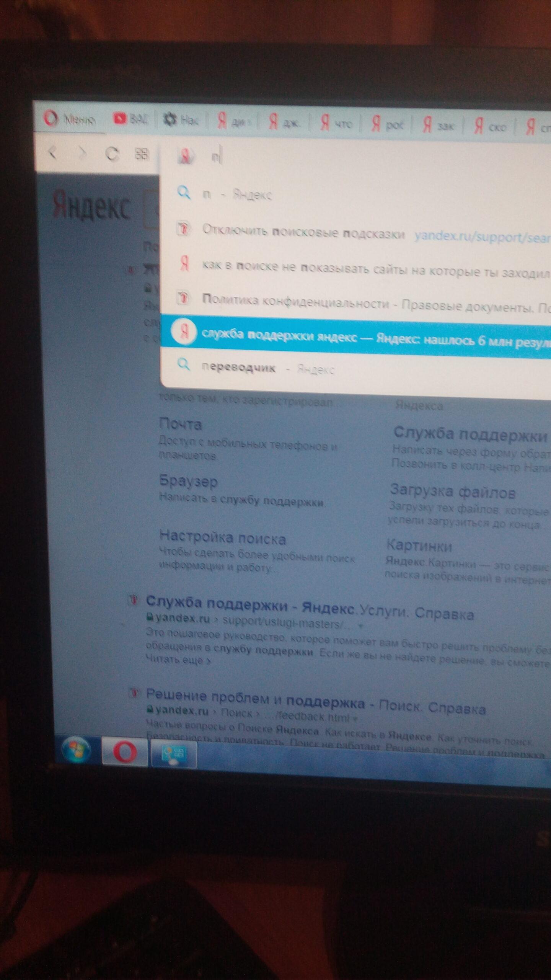
Task: Switch to the settings gear tab
Action: 181,120
